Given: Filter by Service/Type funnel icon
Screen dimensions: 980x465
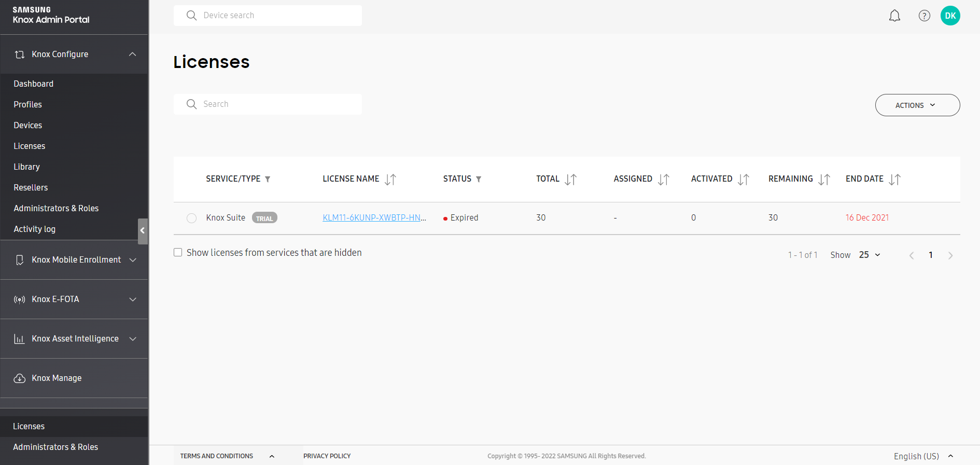Looking at the screenshot, I should (268, 179).
